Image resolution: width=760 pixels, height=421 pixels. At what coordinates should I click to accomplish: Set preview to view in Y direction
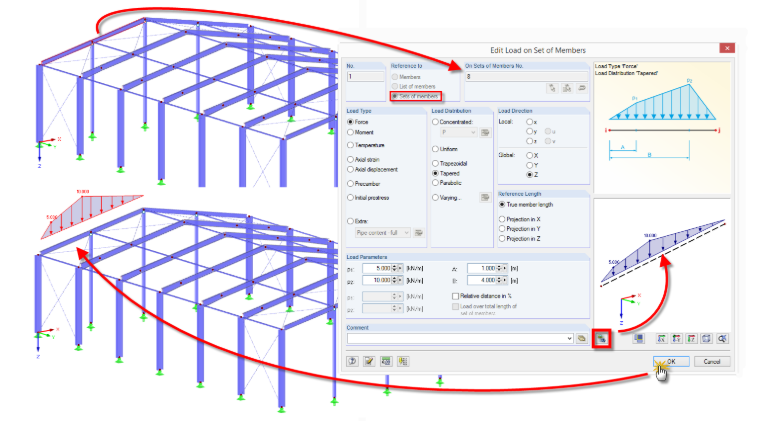pos(677,339)
